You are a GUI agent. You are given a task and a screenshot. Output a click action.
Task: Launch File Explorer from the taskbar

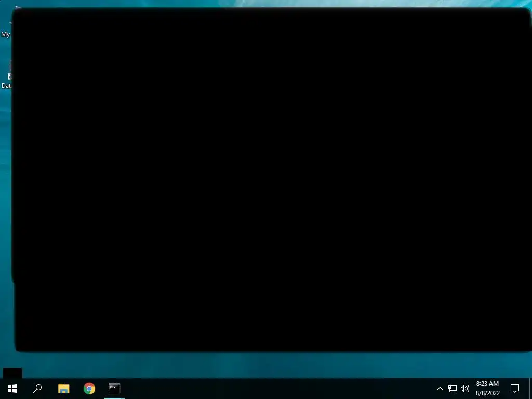point(63,389)
